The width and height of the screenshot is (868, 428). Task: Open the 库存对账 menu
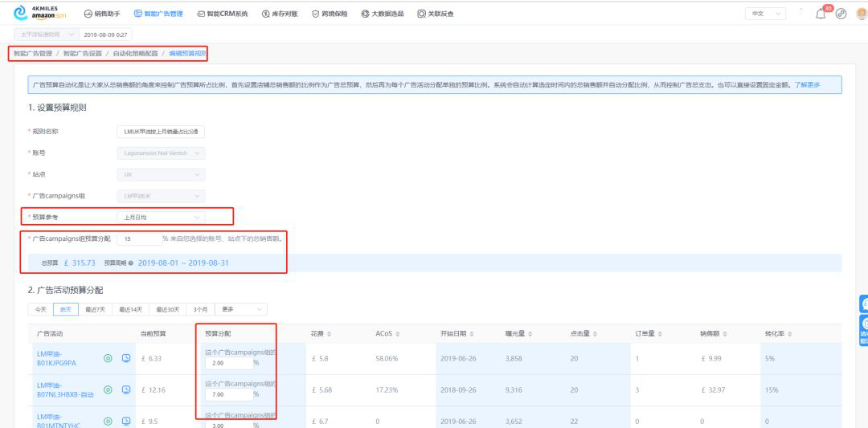pyautogui.click(x=280, y=14)
